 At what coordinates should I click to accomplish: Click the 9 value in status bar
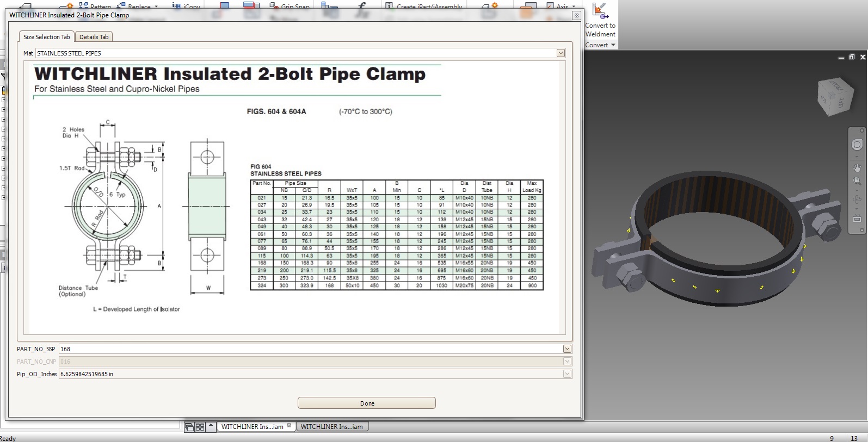click(832, 438)
